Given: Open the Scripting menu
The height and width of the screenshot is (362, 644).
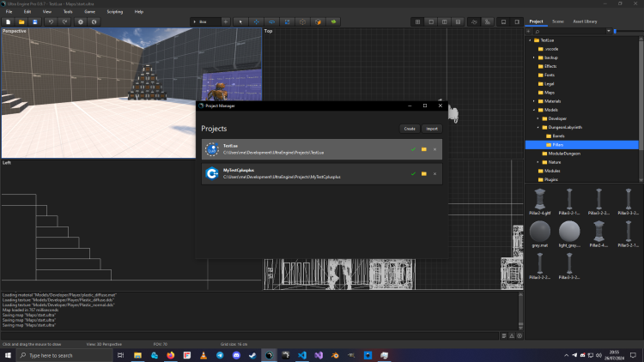Looking at the screenshot, I should tap(115, 12).
